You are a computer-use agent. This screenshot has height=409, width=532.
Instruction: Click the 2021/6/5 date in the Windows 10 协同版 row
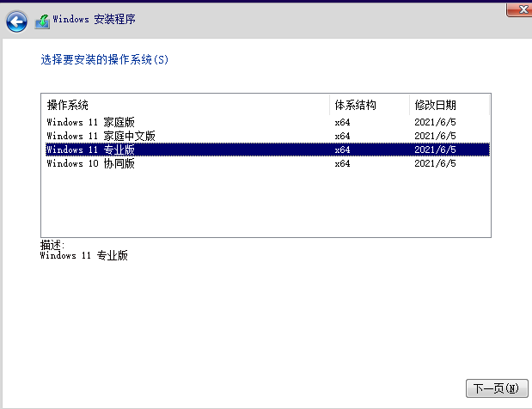point(435,163)
